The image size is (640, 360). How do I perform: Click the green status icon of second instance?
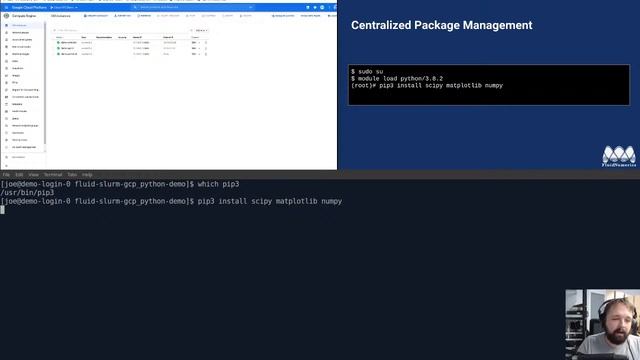[58, 48]
